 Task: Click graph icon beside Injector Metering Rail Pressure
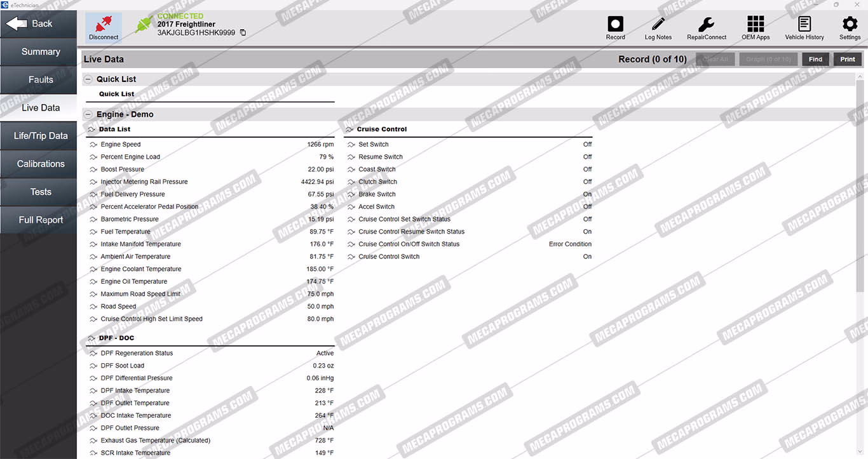pyautogui.click(x=93, y=182)
